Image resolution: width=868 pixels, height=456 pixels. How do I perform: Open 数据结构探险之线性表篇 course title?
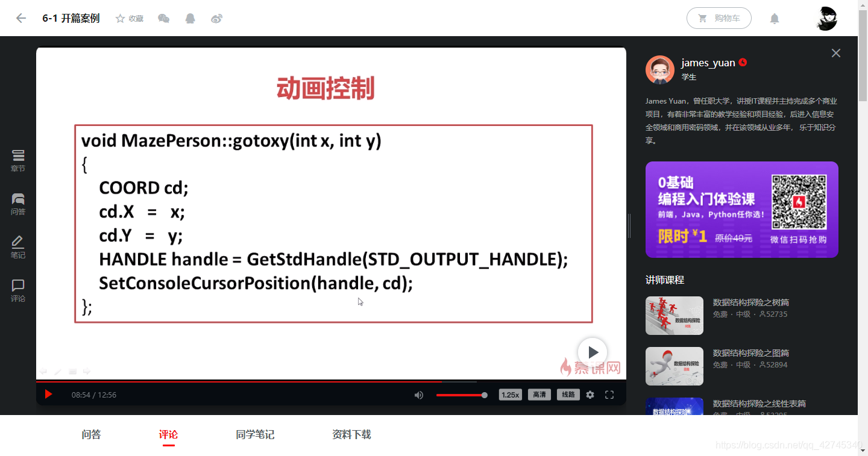tap(759, 404)
